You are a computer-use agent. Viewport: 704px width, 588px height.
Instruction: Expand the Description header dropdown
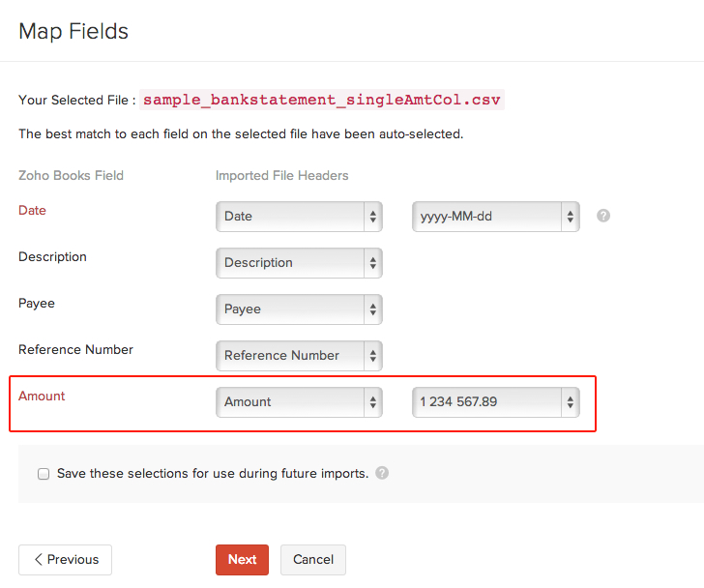click(x=299, y=262)
